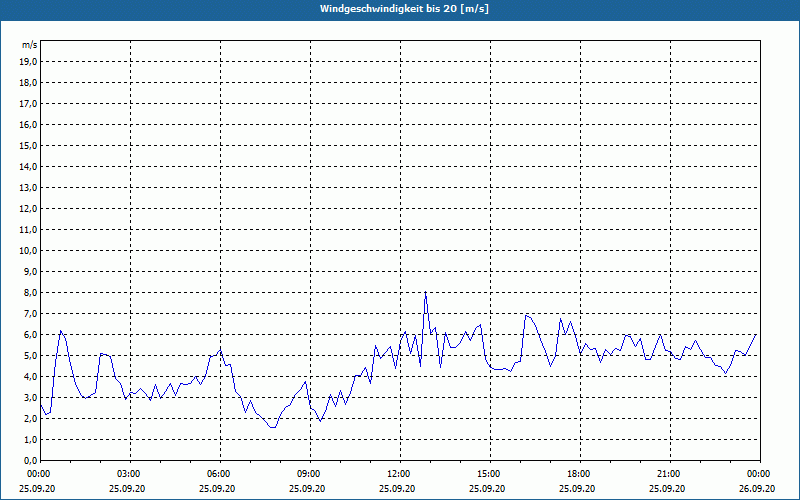Image resolution: width=800 pixels, height=500 pixels.
Task: Click the 26.09.20 date label
Action: tap(757, 489)
